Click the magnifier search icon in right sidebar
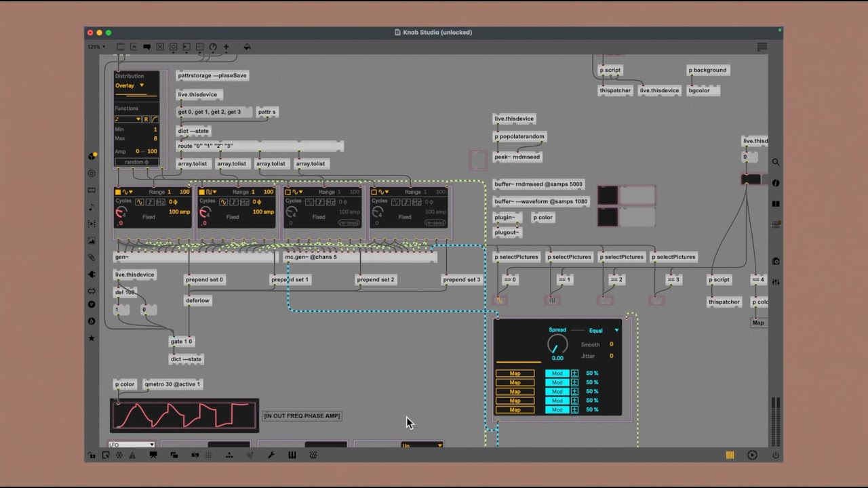 (776, 162)
